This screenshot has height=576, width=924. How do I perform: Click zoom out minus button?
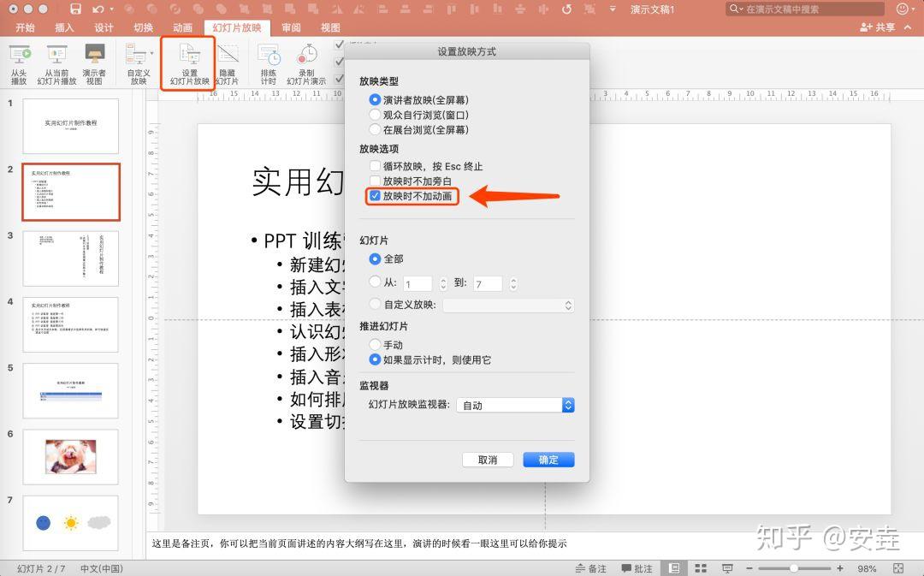point(749,568)
